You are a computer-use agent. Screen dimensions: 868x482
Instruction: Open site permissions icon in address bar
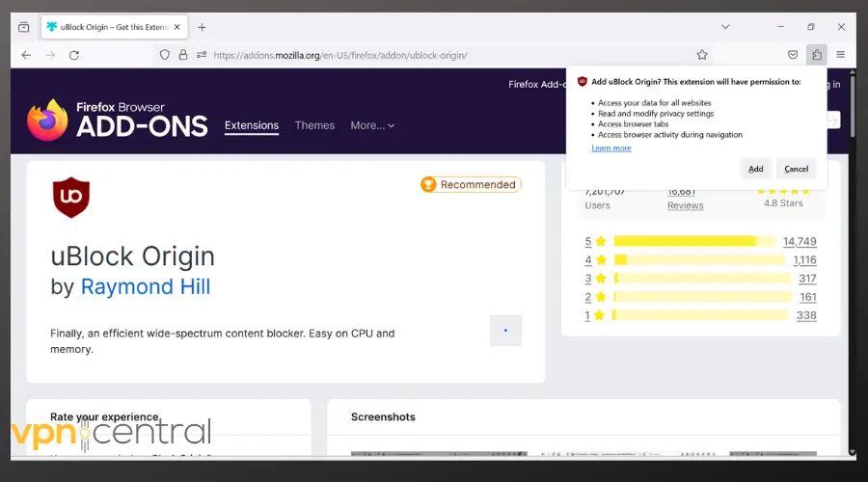pyautogui.click(x=202, y=55)
